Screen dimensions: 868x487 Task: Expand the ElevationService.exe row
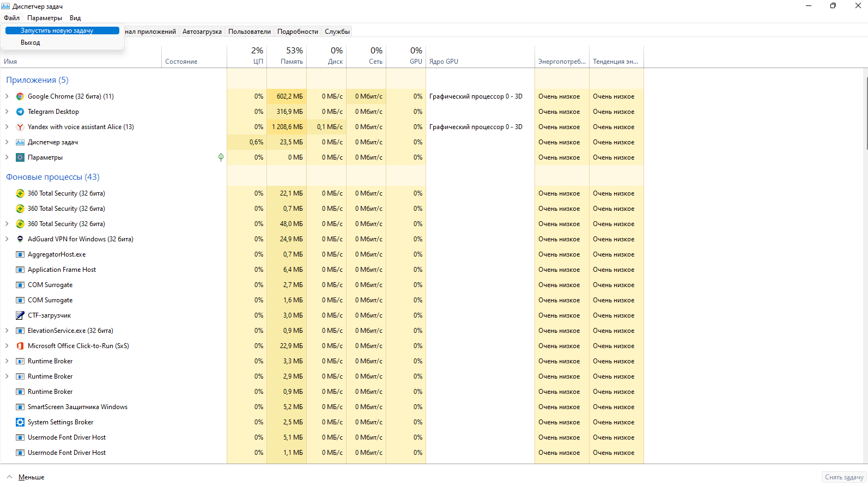pyautogui.click(x=7, y=331)
